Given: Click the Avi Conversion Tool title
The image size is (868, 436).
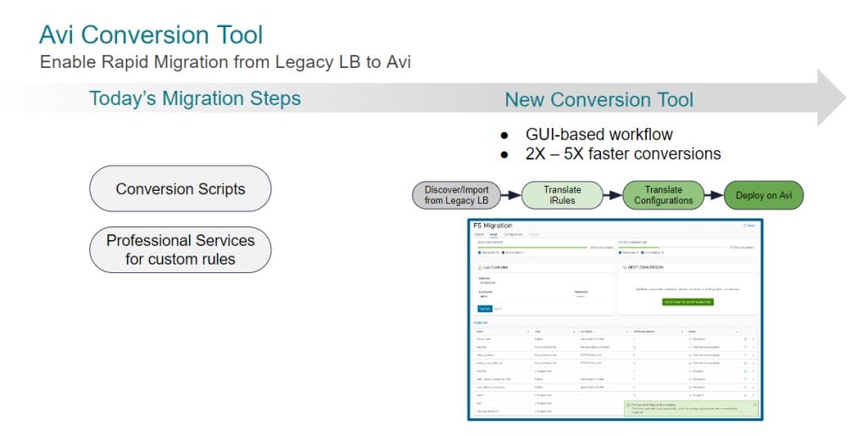Looking at the screenshot, I should pyautogui.click(x=151, y=35).
